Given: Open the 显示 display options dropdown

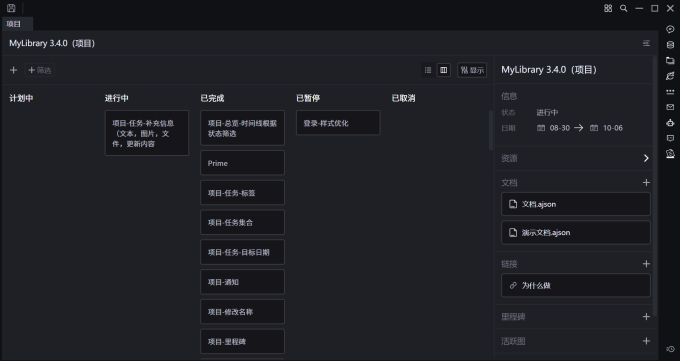Looking at the screenshot, I should (472, 70).
